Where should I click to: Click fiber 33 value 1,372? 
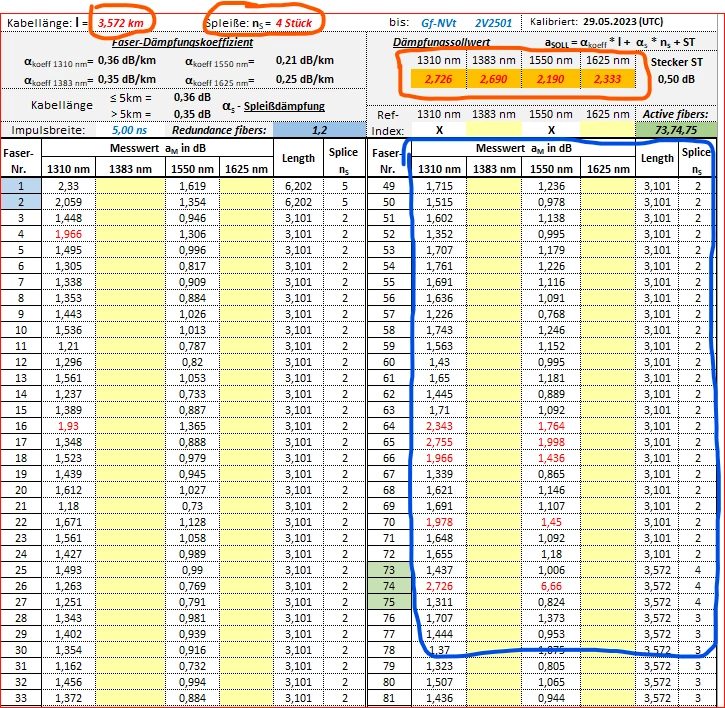68,698
